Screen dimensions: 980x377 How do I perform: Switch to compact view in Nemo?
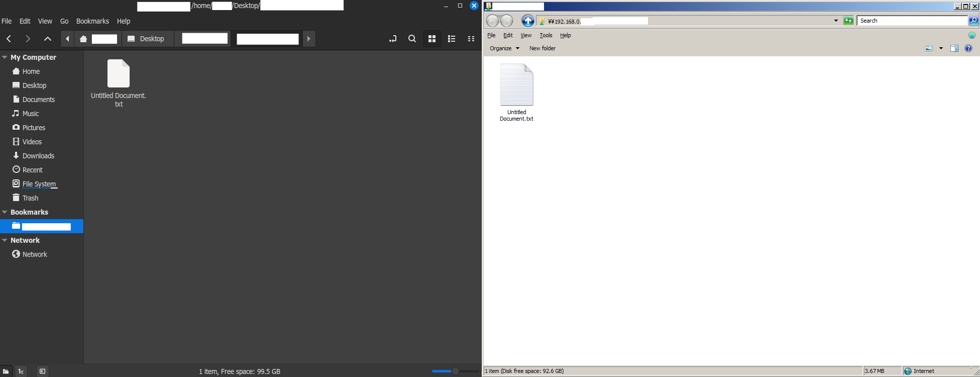coord(471,39)
